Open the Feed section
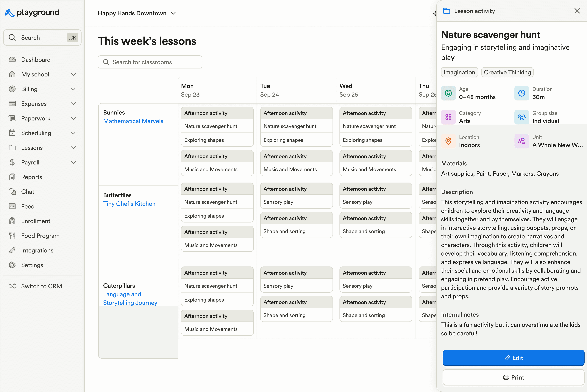 pos(27,206)
